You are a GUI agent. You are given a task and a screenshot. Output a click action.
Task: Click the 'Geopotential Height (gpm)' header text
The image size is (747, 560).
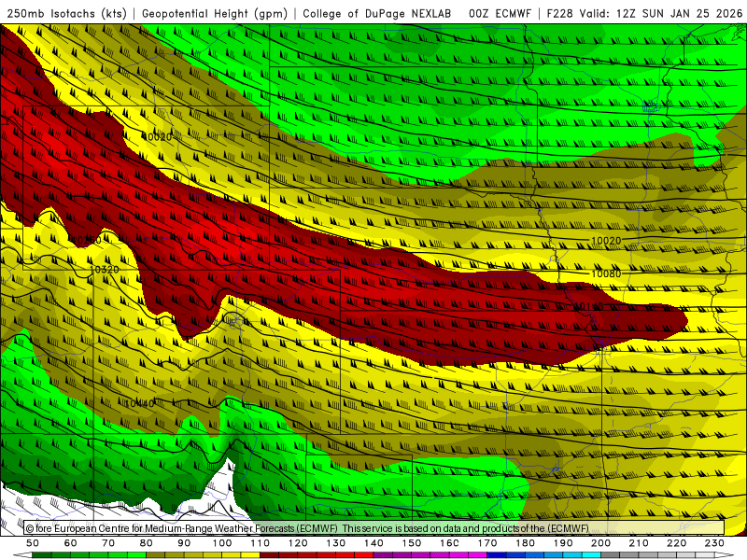click(215, 13)
